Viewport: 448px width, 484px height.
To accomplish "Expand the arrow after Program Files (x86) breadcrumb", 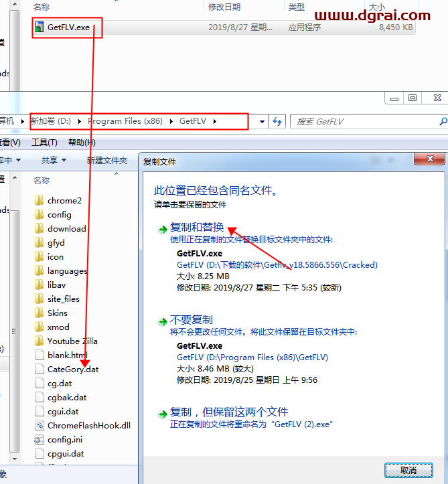I will (171, 121).
